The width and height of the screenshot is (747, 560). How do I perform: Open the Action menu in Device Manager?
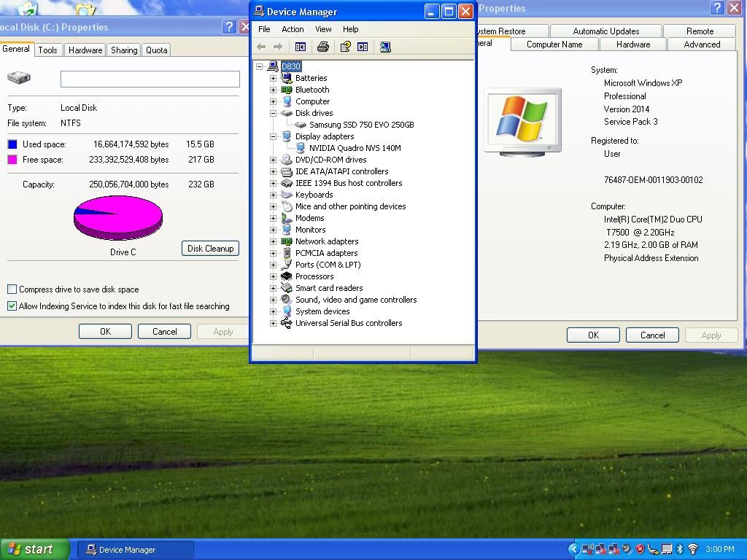293,29
